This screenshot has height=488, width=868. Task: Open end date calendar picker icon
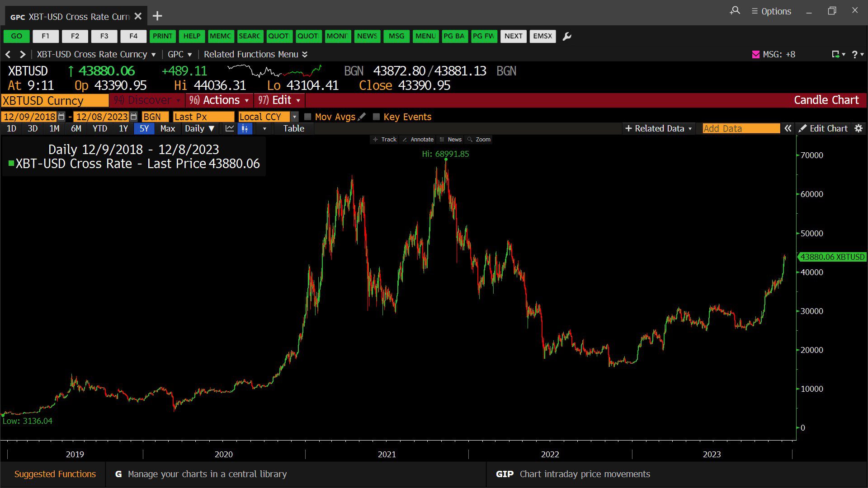[133, 117]
